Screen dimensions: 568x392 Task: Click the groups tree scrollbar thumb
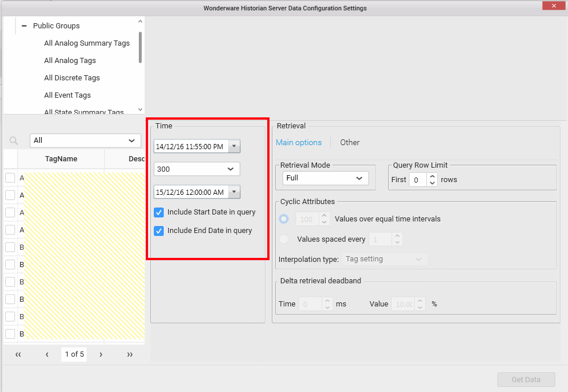coord(140,47)
